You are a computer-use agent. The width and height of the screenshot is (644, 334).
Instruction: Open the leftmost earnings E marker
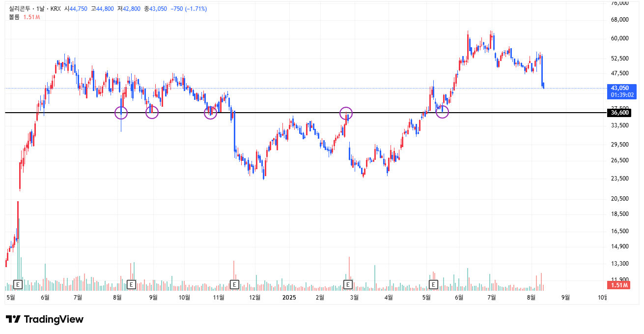(18, 284)
